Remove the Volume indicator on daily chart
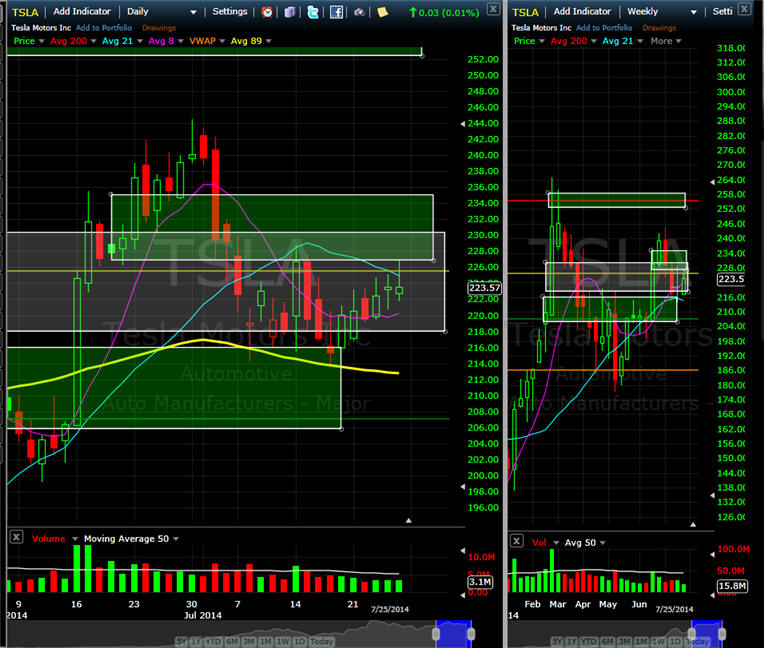764x648 pixels. (x=16, y=537)
